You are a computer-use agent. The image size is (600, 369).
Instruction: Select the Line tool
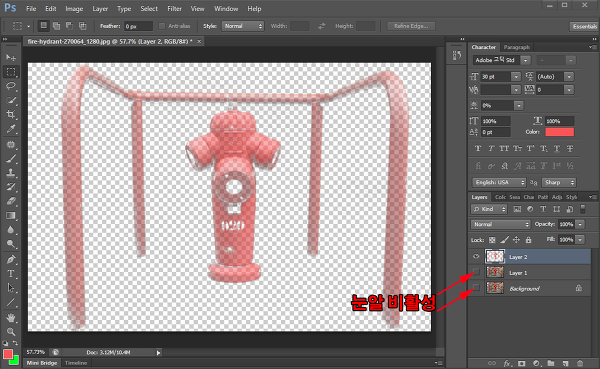pyautogui.click(x=10, y=302)
